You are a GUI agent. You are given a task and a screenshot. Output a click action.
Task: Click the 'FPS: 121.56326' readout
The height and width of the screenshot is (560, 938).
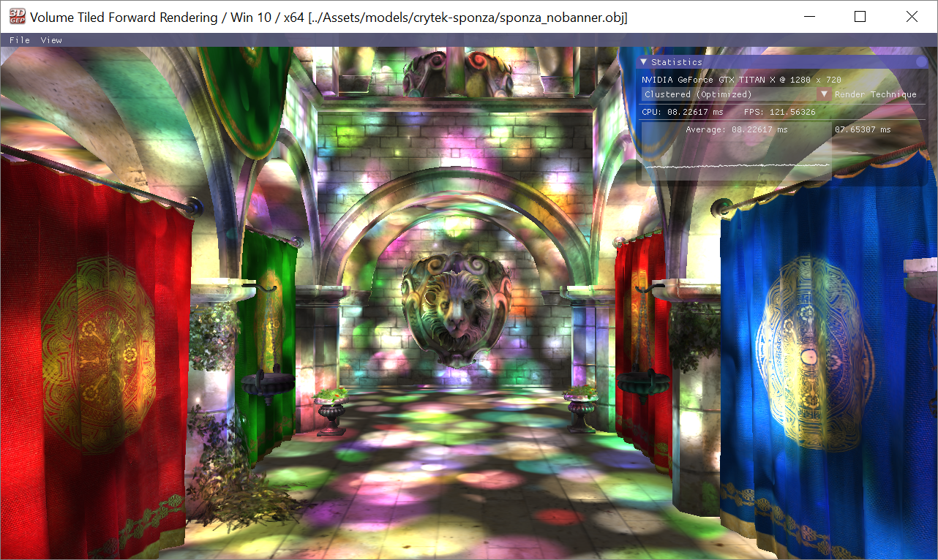pyautogui.click(x=780, y=112)
